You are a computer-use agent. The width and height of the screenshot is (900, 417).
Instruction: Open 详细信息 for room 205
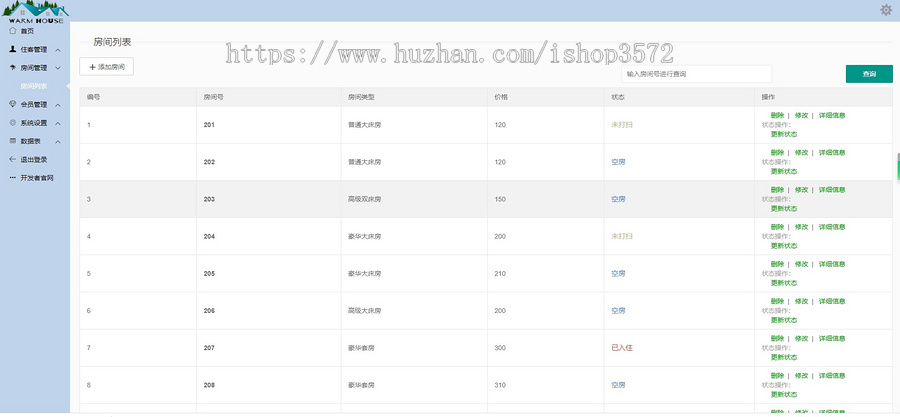[x=832, y=264]
